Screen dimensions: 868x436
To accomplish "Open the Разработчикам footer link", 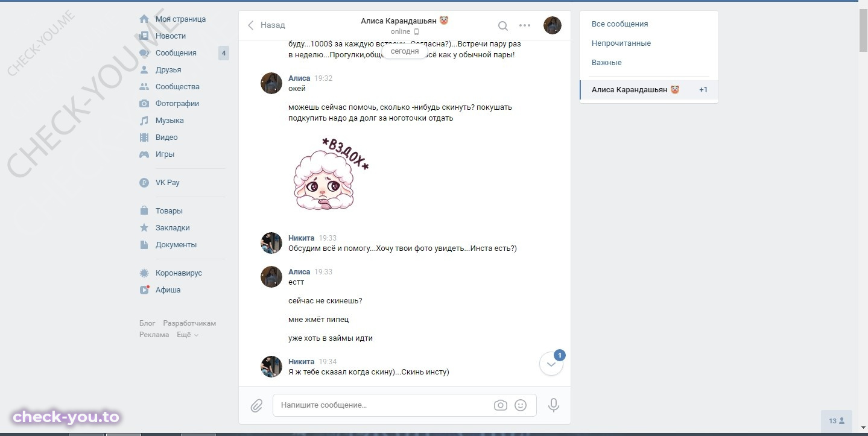I will [189, 323].
